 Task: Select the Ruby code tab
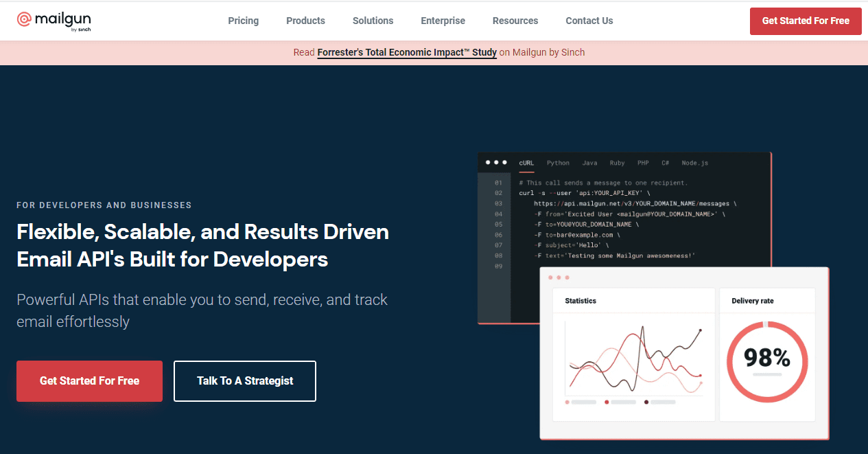617,163
